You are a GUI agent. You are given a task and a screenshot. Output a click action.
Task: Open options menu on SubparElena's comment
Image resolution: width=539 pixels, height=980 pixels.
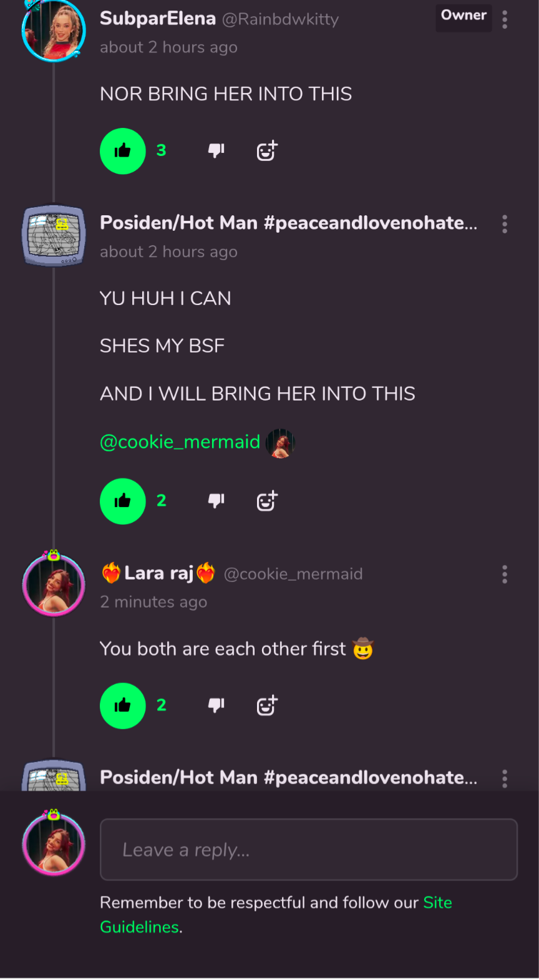(x=505, y=20)
